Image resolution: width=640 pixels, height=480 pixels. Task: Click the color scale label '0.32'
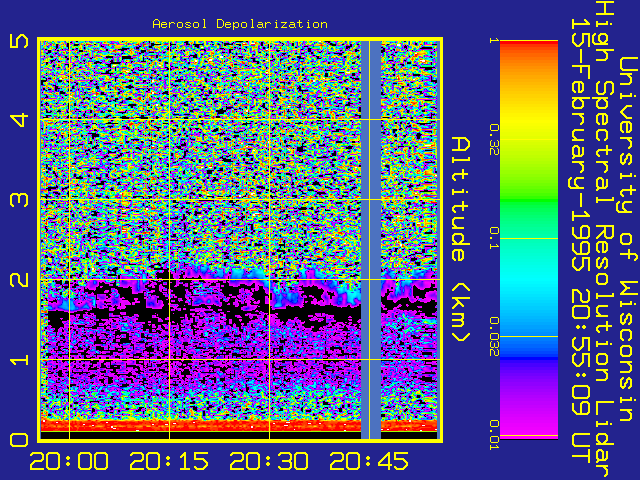click(494, 140)
